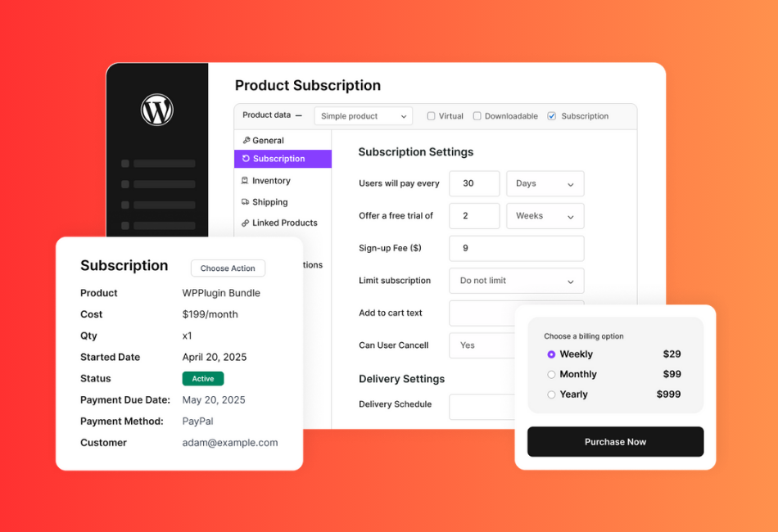Select the Monthly billing option
This screenshot has height=532, width=778.
[x=552, y=374]
